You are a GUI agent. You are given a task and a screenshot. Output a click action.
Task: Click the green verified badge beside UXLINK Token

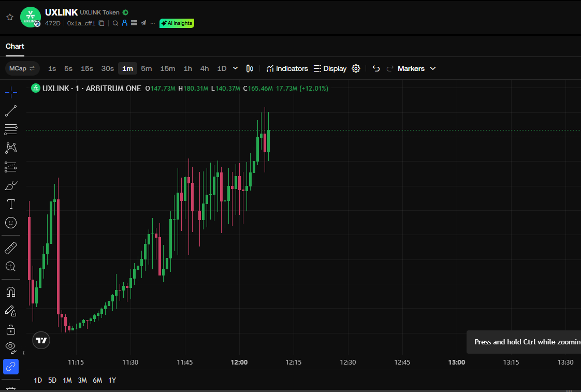pyautogui.click(x=126, y=12)
